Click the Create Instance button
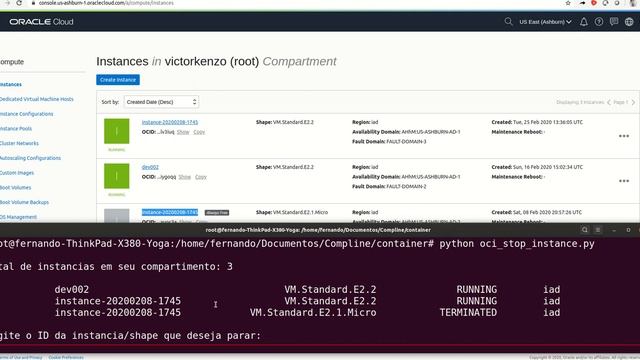Viewport: 640px width, 360px height. click(x=118, y=80)
